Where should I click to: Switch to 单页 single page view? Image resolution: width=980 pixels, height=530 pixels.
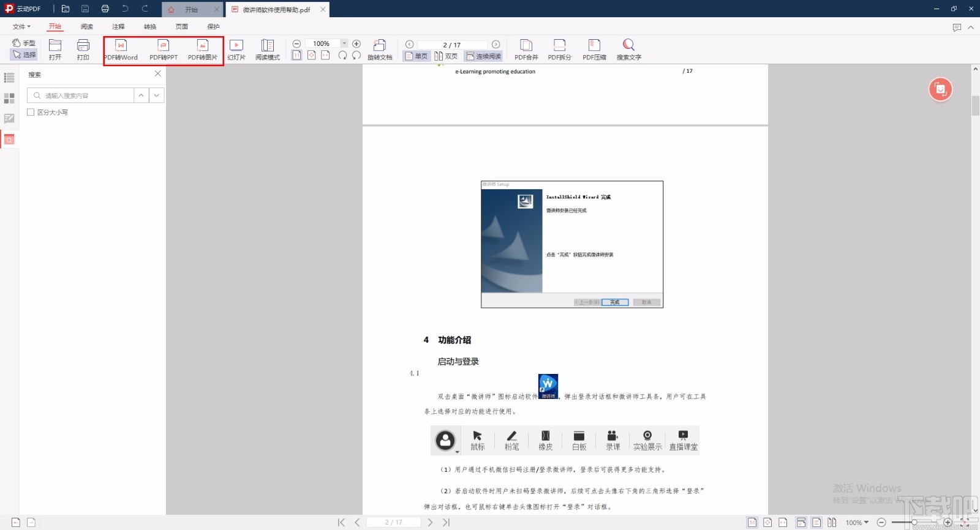tap(417, 56)
